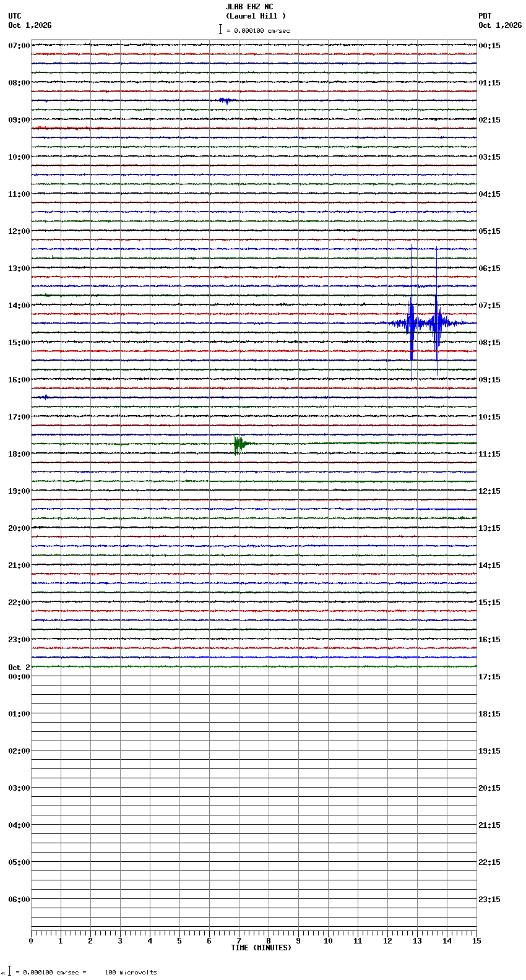Image resolution: width=526 pixels, height=980 pixels.
Task: Click the 07:15 PDT time label
Action: [489, 306]
